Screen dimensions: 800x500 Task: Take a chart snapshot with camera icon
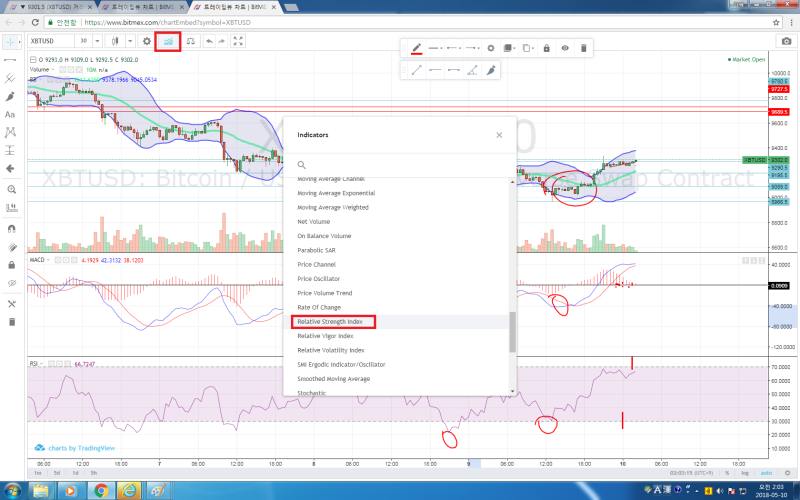[x=786, y=41]
